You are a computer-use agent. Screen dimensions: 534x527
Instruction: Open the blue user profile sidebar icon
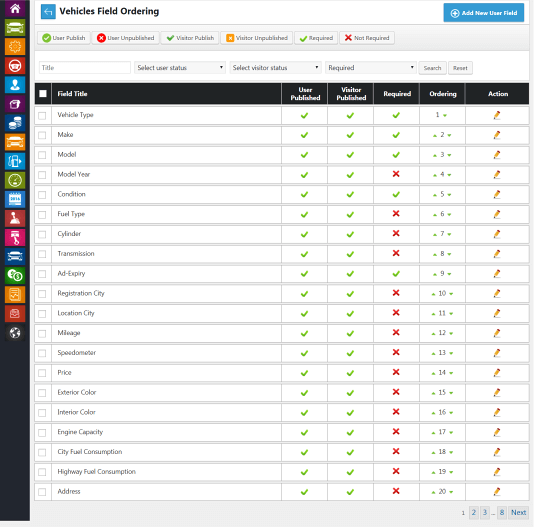click(15, 85)
